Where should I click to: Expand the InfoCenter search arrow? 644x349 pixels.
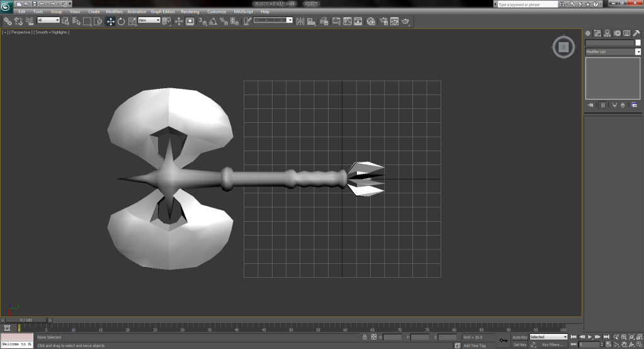point(495,4)
